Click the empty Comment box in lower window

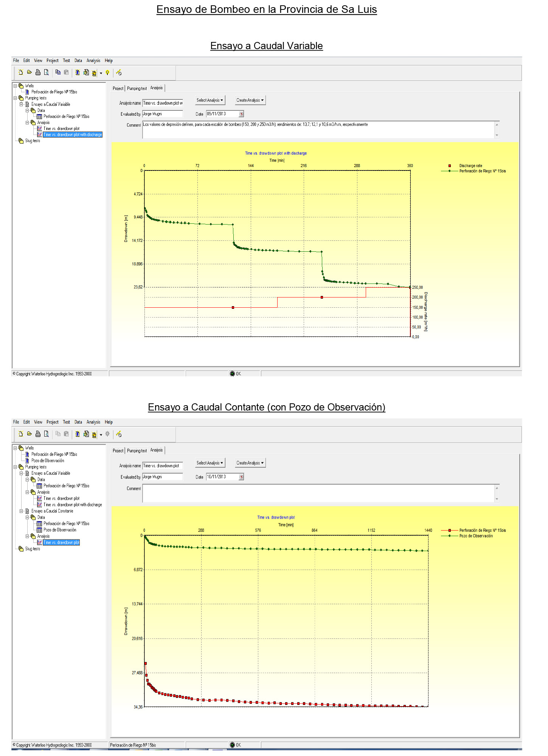(318, 493)
